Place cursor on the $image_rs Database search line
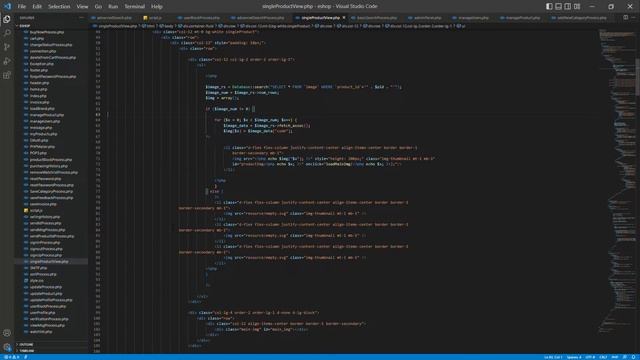The height and width of the screenshot is (360, 640). [303, 87]
